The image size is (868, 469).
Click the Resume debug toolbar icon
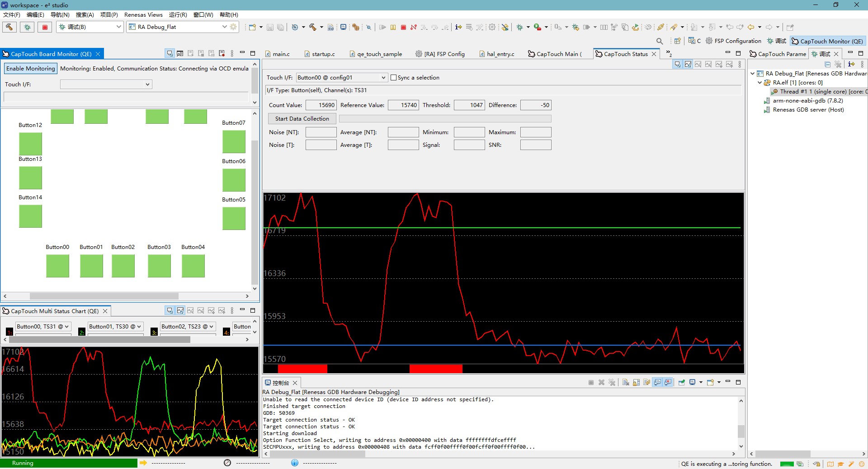[382, 27]
